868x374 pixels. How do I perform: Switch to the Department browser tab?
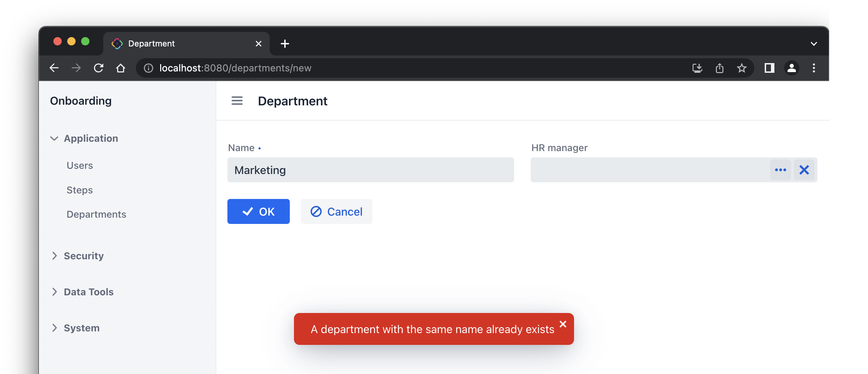[151, 43]
